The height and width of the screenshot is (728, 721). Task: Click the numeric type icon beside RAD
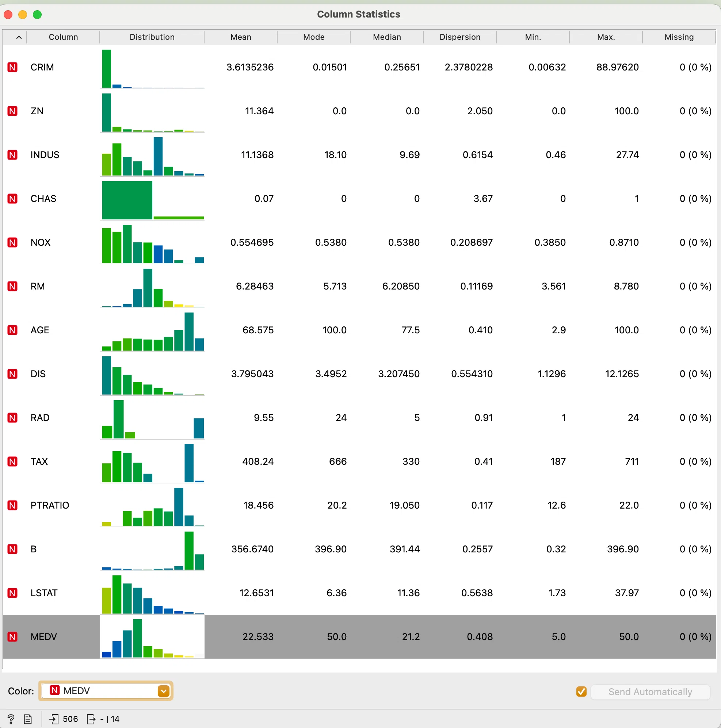[12, 418]
